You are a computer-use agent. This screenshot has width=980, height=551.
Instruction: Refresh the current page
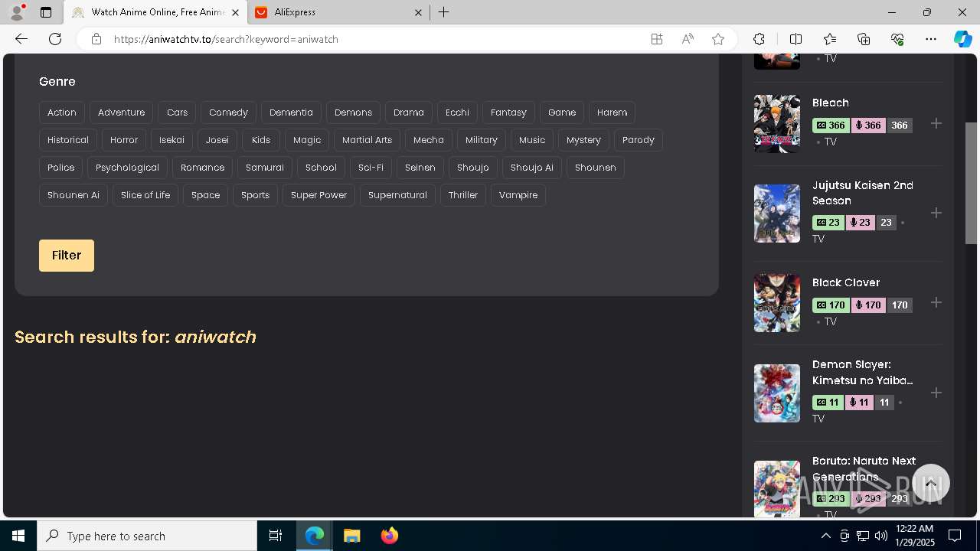click(x=55, y=39)
